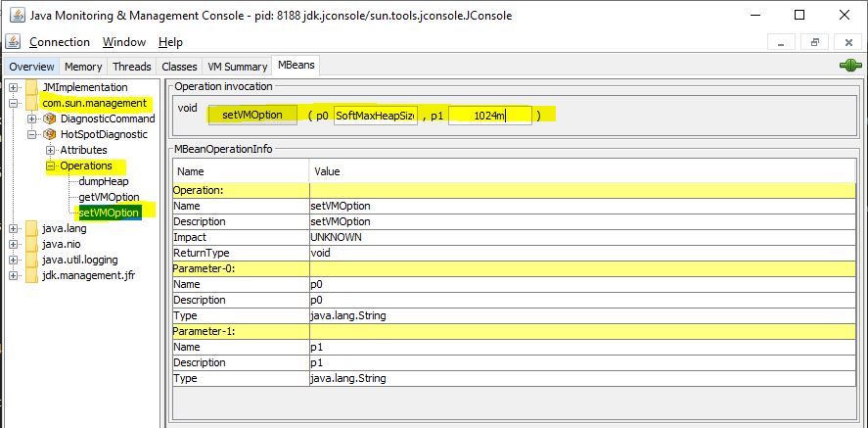The width and height of the screenshot is (868, 428).
Task: Expand the jdk.management.jfr node
Action: (x=14, y=275)
